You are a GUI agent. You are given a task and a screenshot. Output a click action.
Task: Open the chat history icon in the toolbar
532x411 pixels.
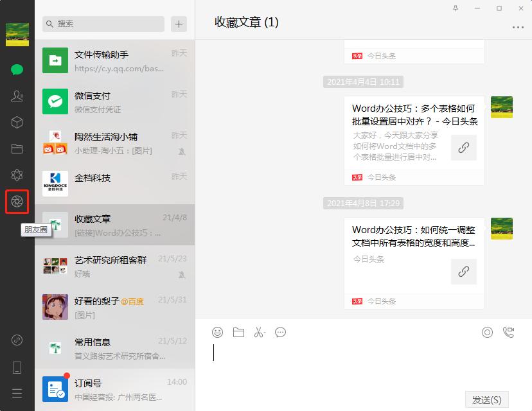coord(280,332)
